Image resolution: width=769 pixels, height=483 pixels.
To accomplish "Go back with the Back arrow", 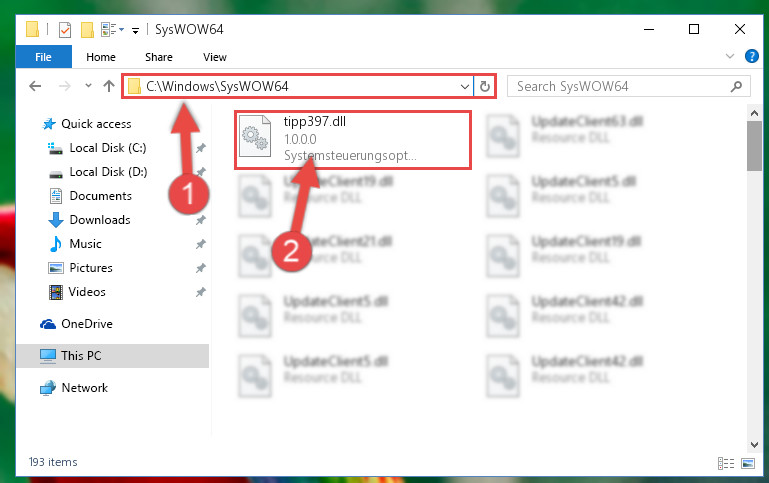I will pyautogui.click(x=35, y=86).
